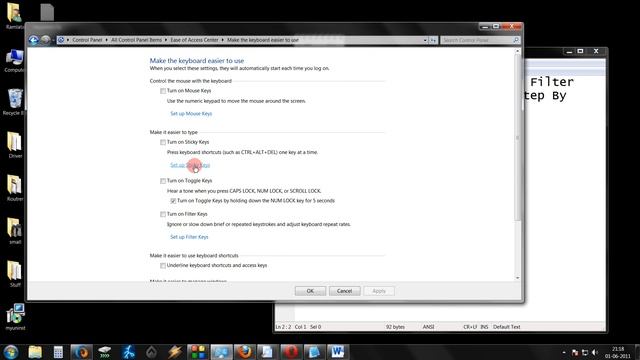
Task: Select the myunmd desktop icon
Action: pyautogui.click(x=15, y=316)
